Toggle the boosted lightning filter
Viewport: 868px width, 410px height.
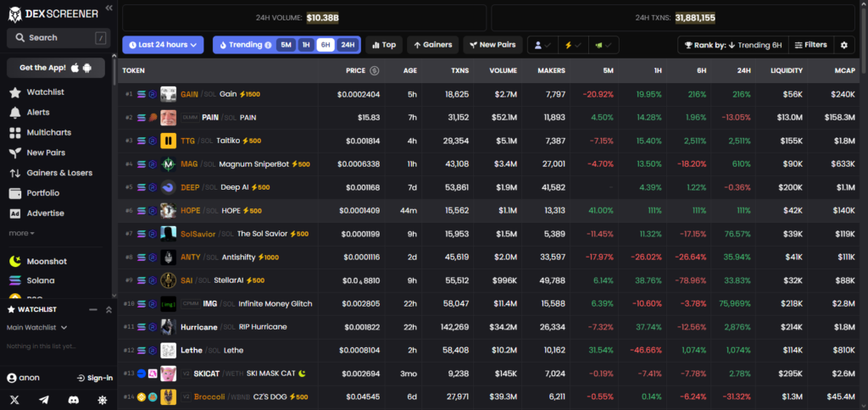(573, 46)
